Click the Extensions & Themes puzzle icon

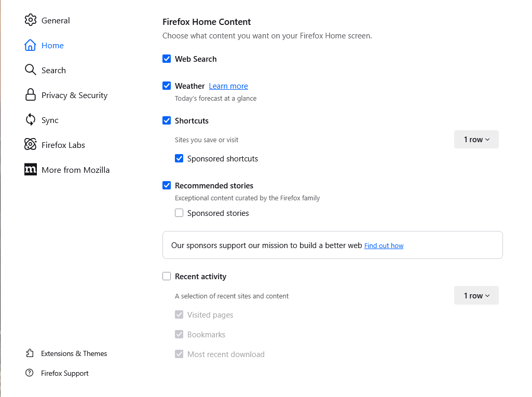click(x=30, y=353)
